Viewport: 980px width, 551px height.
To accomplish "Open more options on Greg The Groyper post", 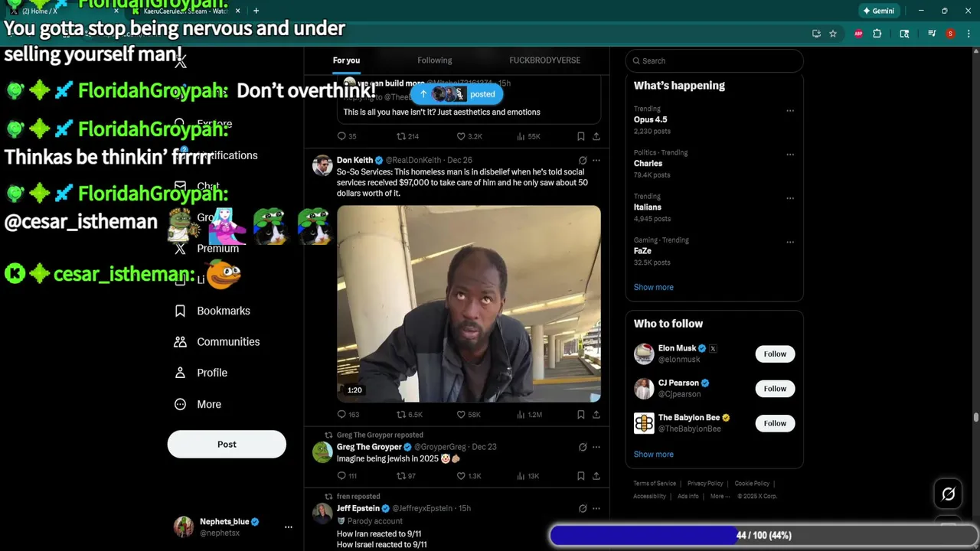I will [x=596, y=447].
